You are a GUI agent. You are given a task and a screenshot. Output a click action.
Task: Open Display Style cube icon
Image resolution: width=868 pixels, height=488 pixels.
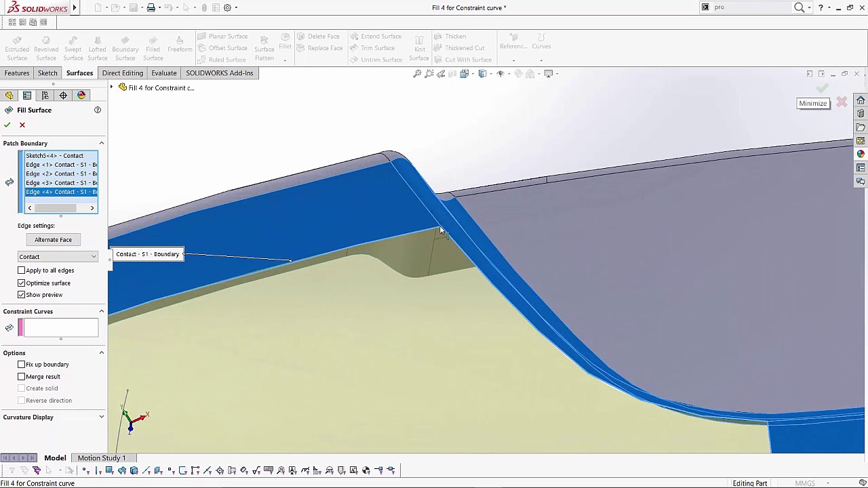coord(483,73)
